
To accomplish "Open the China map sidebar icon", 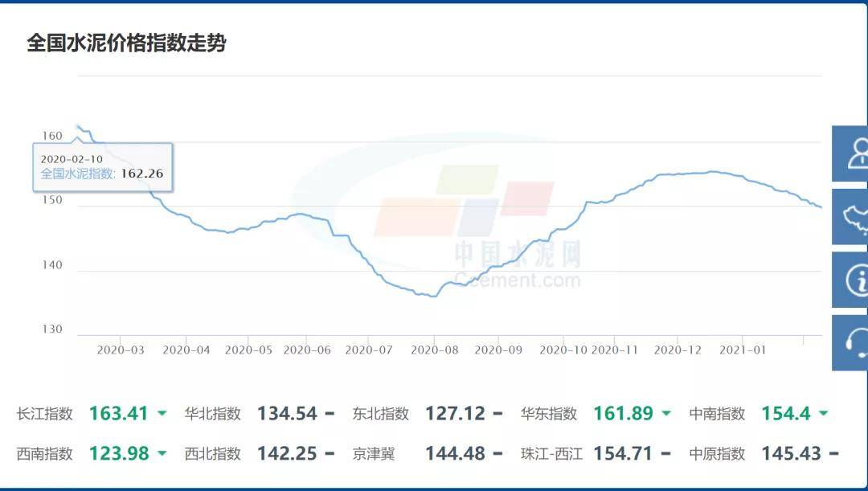I will click(x=850, y=216).
